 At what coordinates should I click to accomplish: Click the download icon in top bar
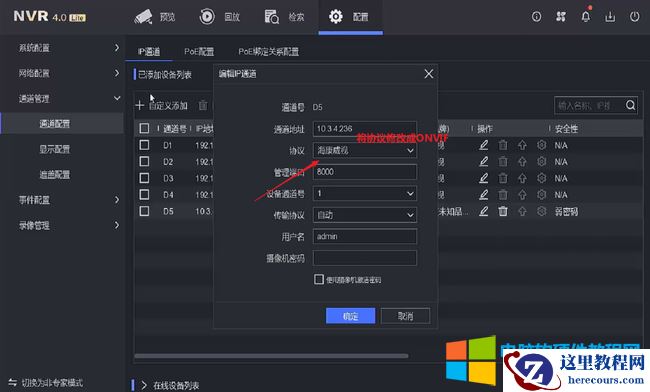coord(610,17)
